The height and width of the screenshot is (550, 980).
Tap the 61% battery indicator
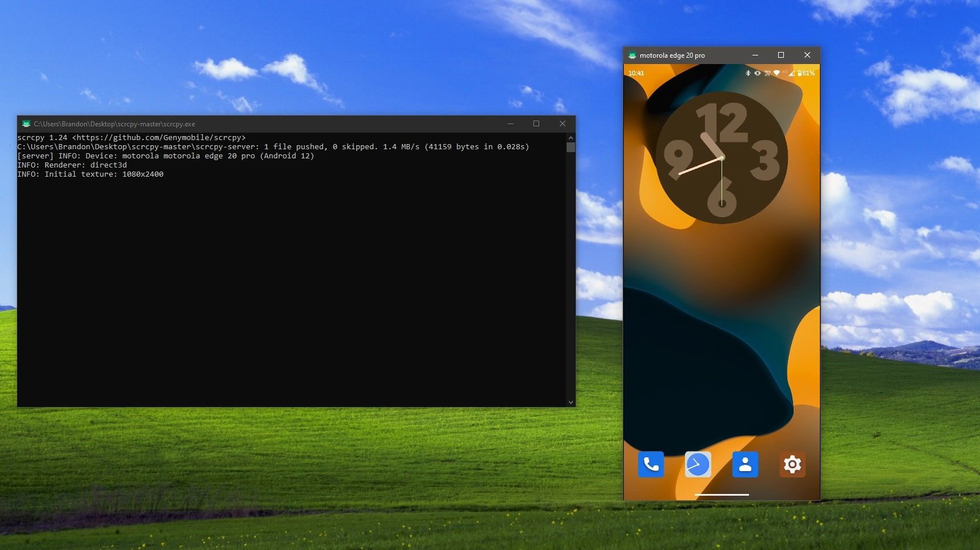806,73
